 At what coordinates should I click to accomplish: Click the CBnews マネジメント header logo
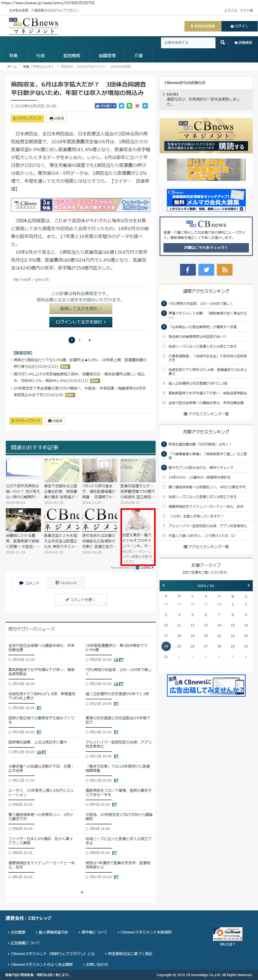tap(34, 26)
